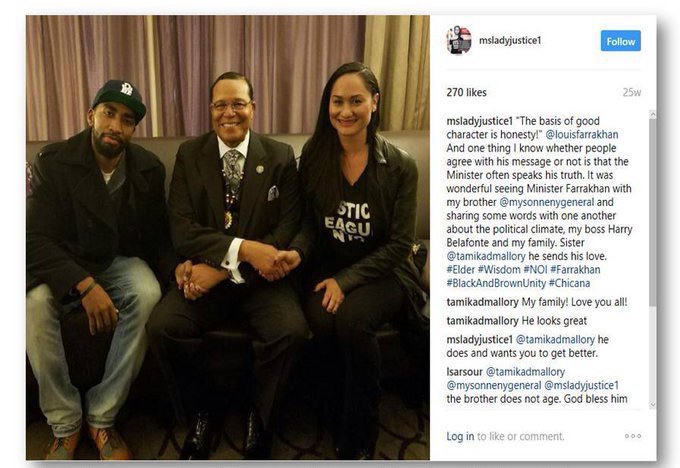Open tamikadmallory commenter on 'My family!' comment
The height and width of the screenshot is (468, 680).
click(x=482, y=302)
